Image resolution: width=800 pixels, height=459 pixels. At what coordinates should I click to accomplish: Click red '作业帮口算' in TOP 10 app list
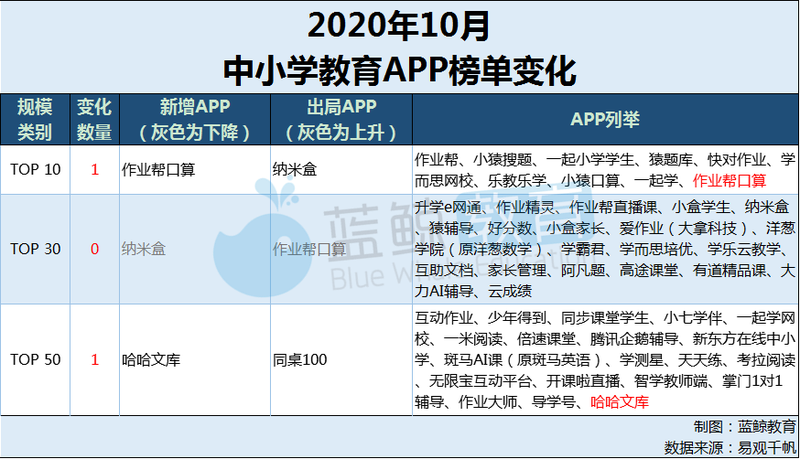(x=730, y=181)
